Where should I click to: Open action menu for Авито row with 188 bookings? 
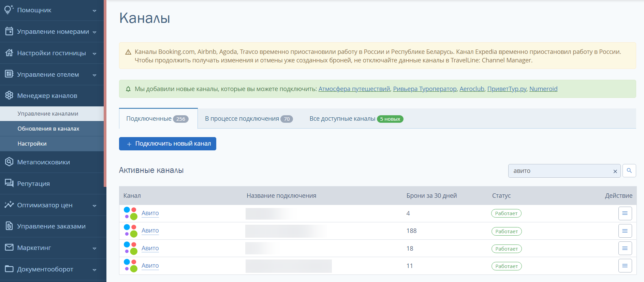(x=625, y=231)
